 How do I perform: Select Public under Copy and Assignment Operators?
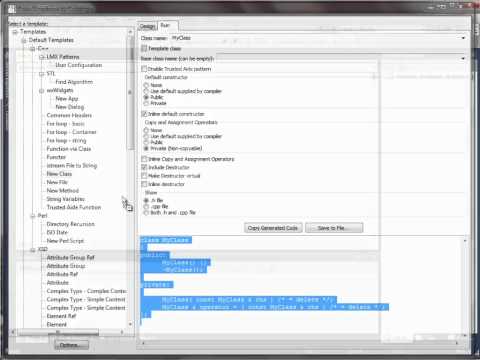click(x=146, y=142)
